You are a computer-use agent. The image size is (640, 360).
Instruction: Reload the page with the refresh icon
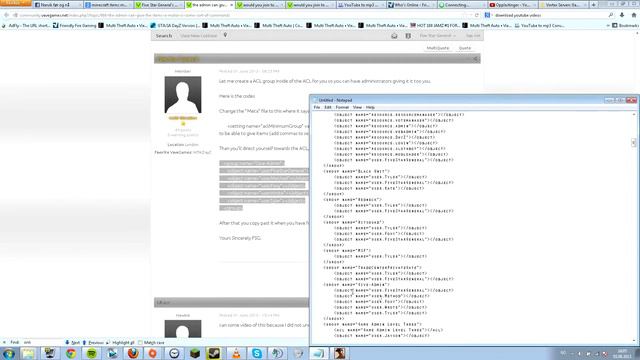click(x=476, y=15)
